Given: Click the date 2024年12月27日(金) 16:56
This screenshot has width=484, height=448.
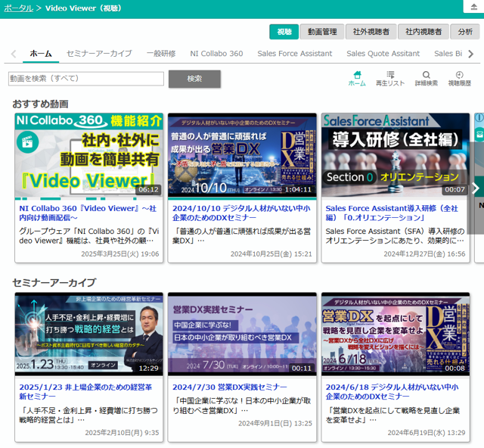Looking at the screenshot, I should pos(424,254).
